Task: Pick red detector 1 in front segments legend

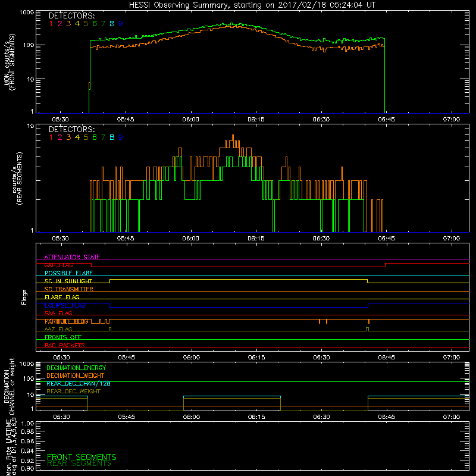Action: pos(51,24)
